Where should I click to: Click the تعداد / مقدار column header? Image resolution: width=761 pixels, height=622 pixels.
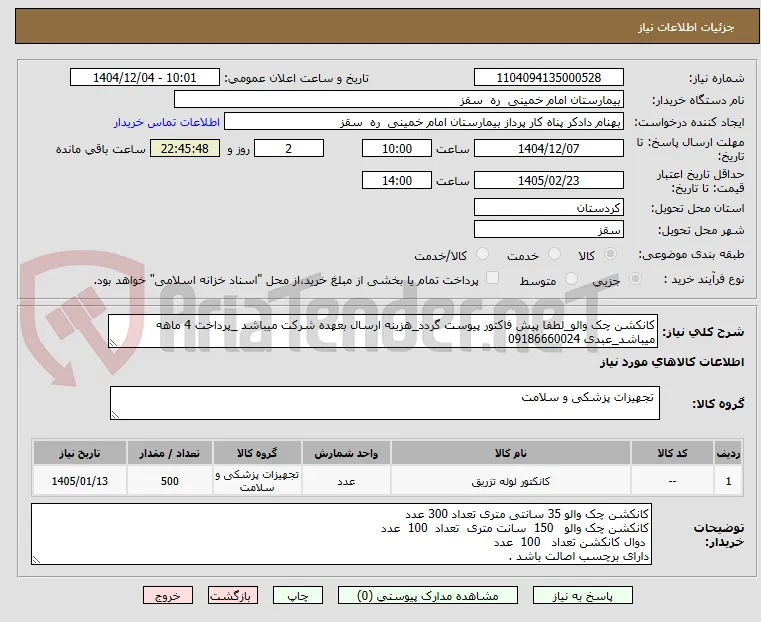[169, 453]
